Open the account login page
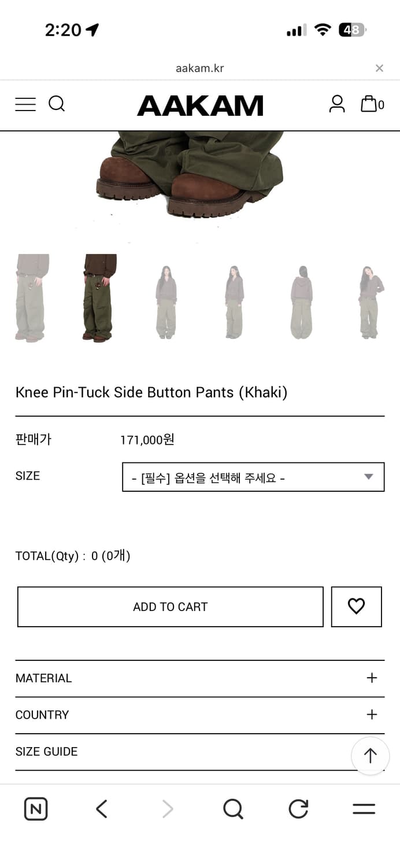Viewport: 400px width, 868px height. pyautogui.click(x=337, y=104)
